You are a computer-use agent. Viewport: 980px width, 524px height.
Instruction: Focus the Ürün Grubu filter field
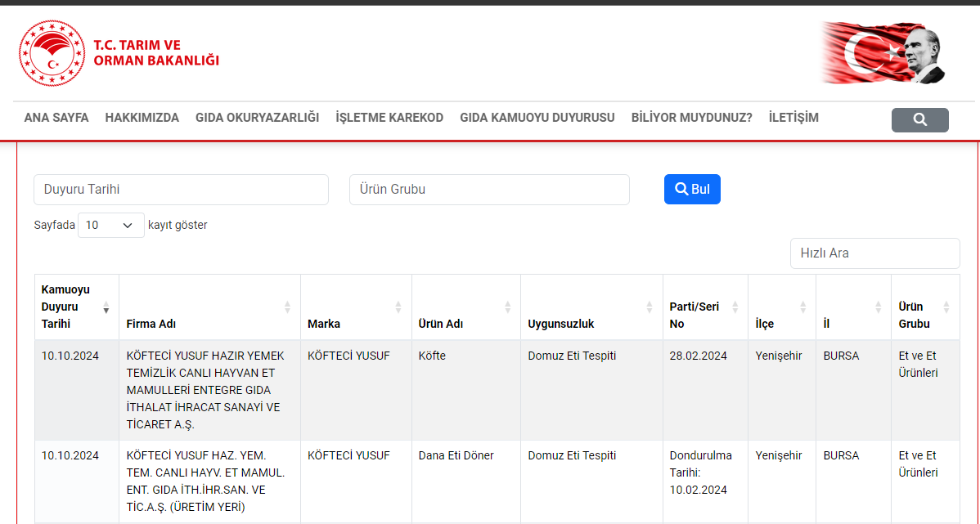click(x=489, y=189)
